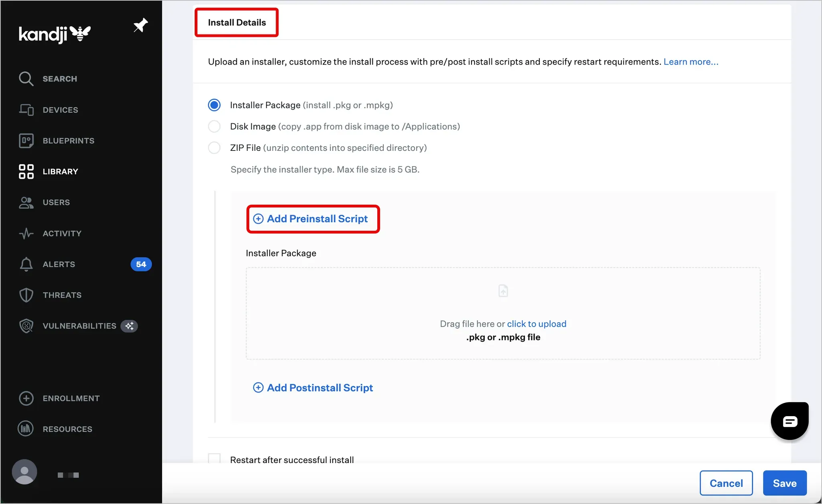Click the Save button
The width and height of the screenshot is (822, 504).
(784, 483)
